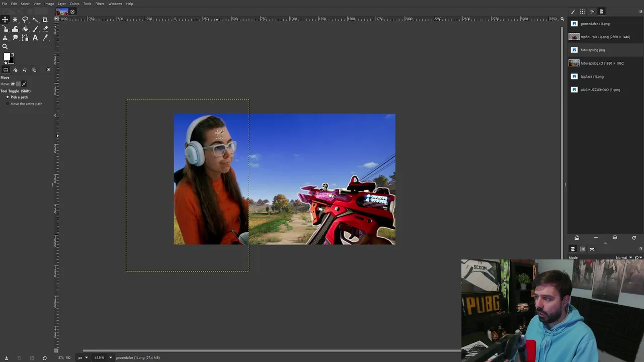Select mp5purple (1).png in document history

(x=605, y=37)
